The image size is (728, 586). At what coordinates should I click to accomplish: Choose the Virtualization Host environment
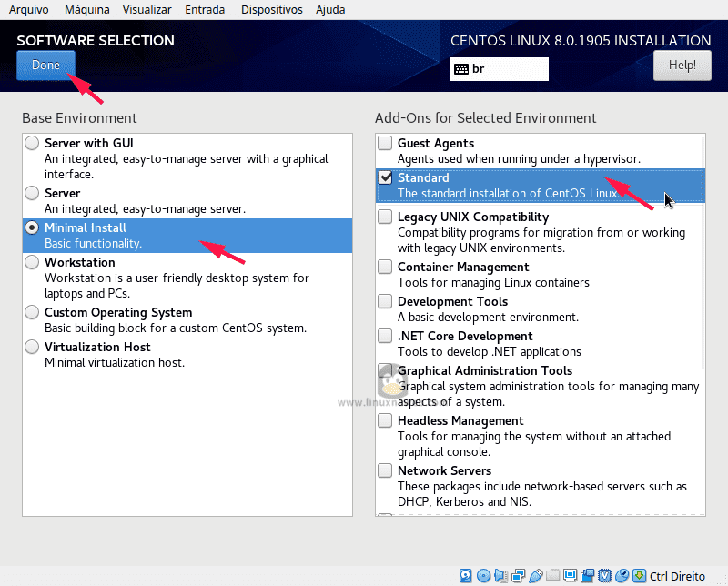(x=32, y=347)
